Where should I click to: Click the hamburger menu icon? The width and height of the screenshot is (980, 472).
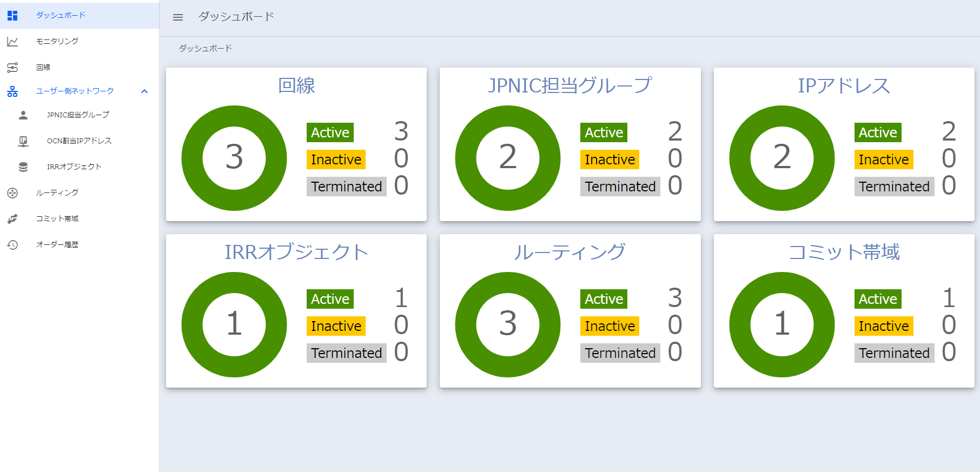point(178,17)
